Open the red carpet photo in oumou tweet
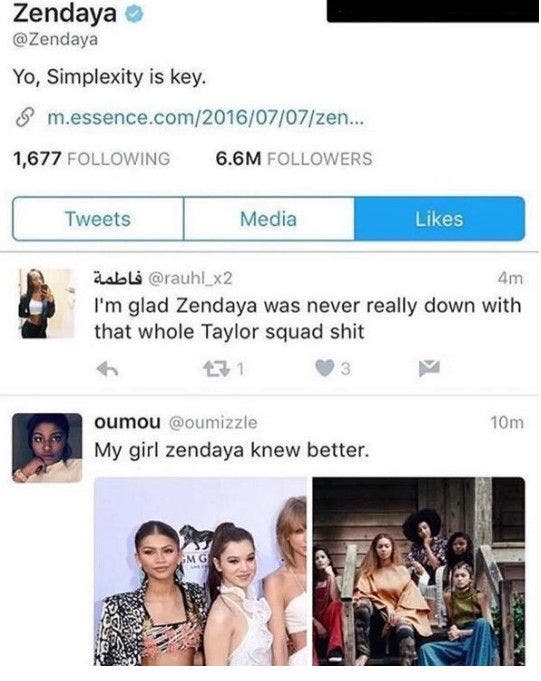 pos(200,571)
